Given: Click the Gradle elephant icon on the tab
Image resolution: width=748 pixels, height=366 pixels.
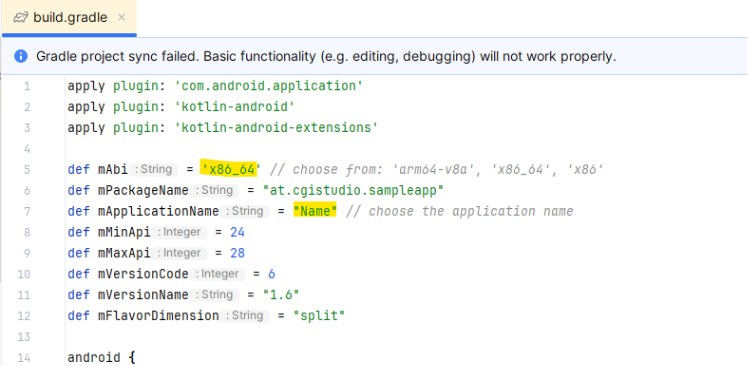Looking at the screenshot, I should pyautogui.click(x=21, y=18).
